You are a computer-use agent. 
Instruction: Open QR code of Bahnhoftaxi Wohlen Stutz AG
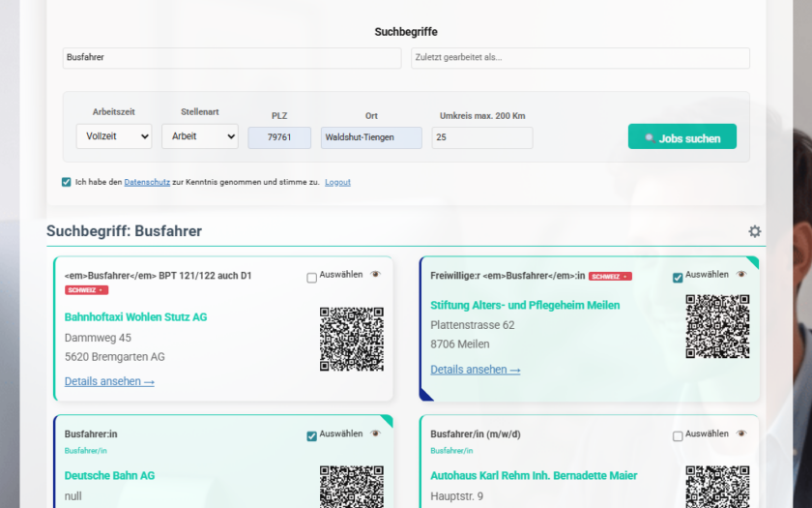coord(352,339)
